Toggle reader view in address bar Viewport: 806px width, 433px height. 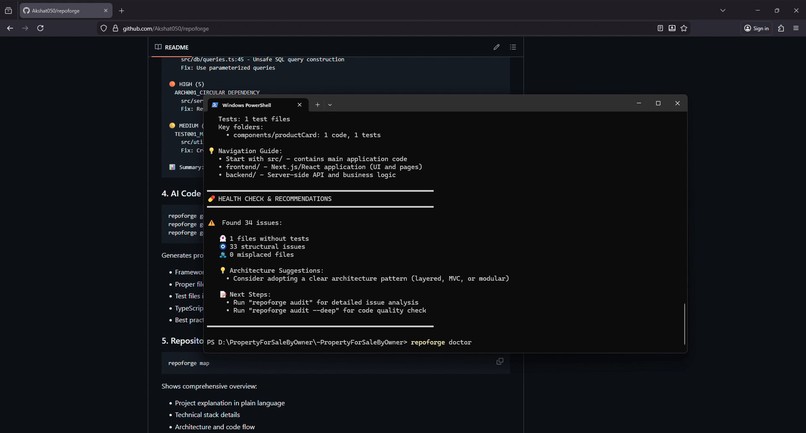[x=660, y=28]
